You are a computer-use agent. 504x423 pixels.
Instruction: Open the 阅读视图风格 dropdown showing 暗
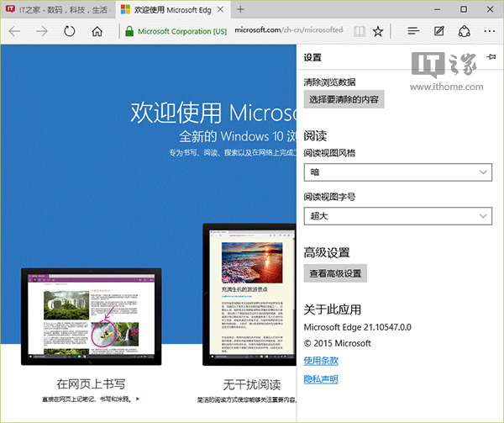tap(398, 172)
